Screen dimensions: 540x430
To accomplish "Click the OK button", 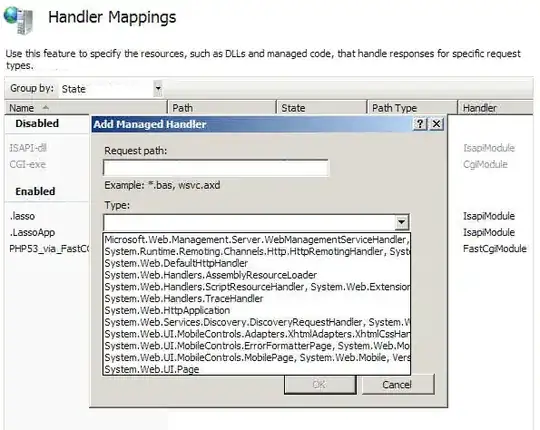I will click(x=320, y=385).
